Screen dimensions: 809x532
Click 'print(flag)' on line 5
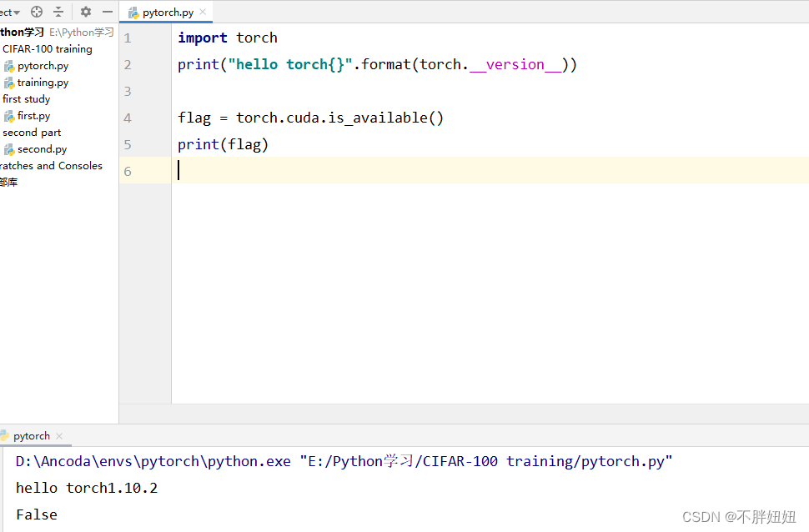pos(223,145)
